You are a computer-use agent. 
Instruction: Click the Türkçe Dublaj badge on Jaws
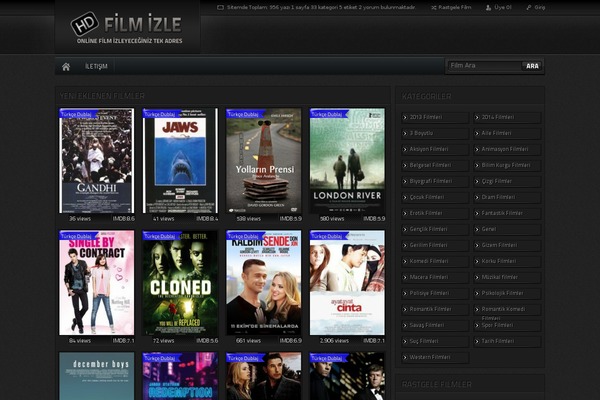pos(160,114)
